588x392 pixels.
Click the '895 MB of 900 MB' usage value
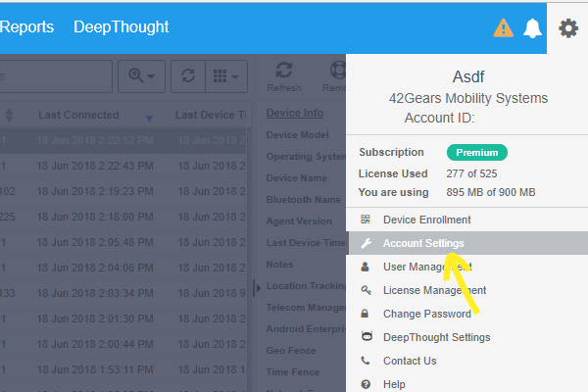[491, 192]
